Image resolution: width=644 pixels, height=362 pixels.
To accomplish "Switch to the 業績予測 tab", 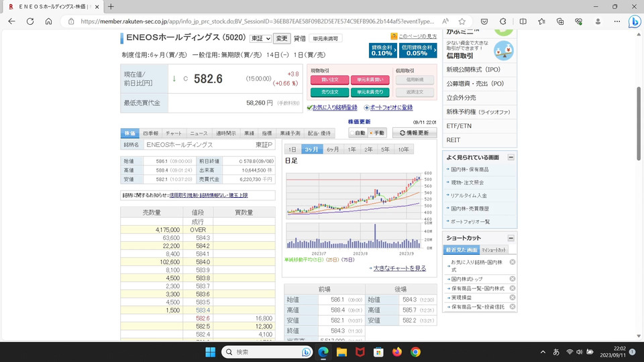I will (x=290, y=133).
